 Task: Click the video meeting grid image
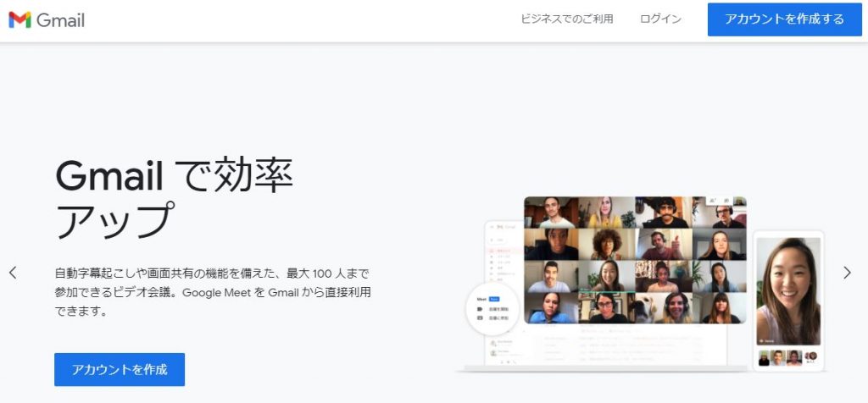[635, 260]
